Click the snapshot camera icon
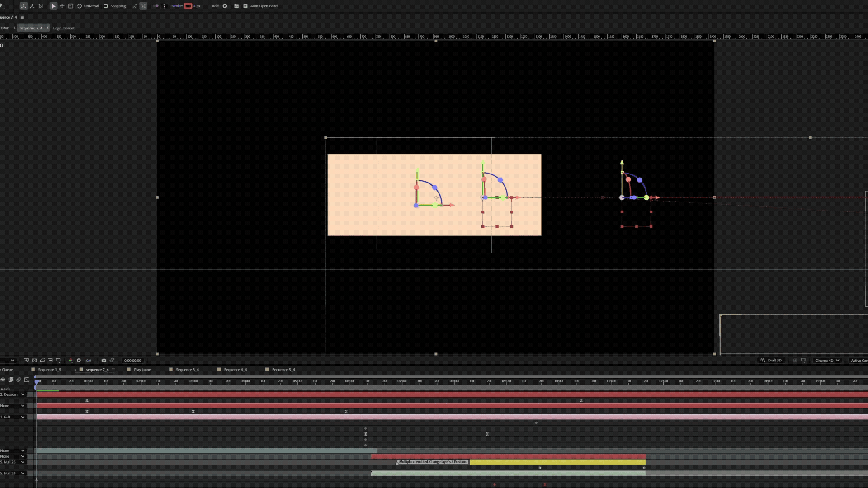This screenshot has height=488, width=868. tap(104, 361)
